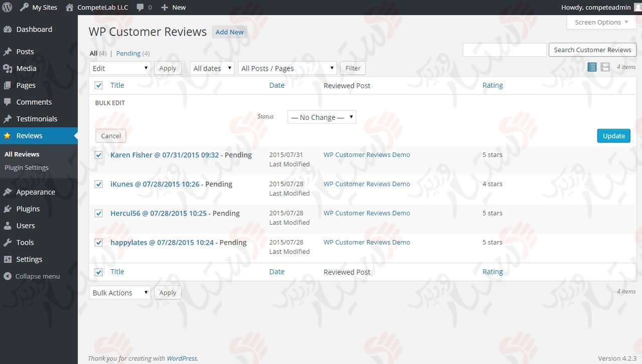Expand the All Posts / Pages dropdown
This screenshot has width=642, height=364.
286,68
